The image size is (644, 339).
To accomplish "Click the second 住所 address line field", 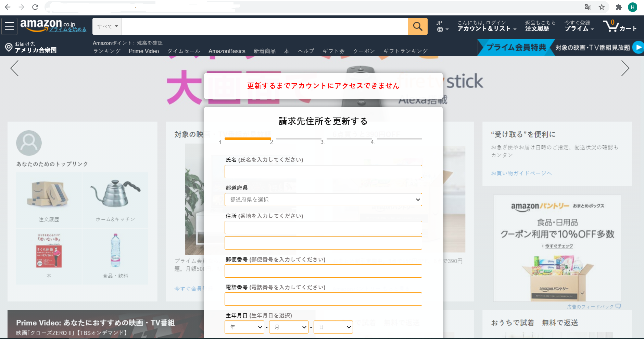I will tap(323, 243).
